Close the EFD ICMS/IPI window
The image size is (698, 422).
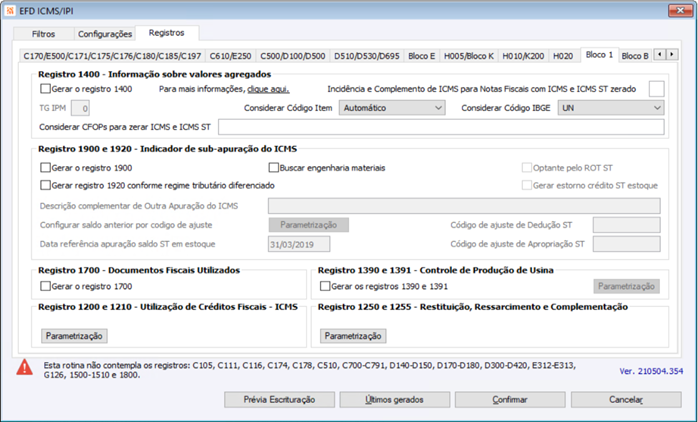point(680,10)
